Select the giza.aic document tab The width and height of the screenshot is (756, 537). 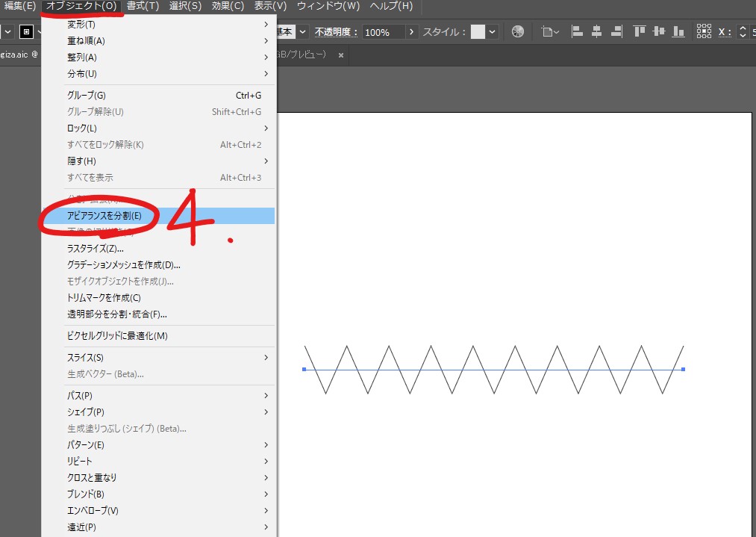[19, 55]
